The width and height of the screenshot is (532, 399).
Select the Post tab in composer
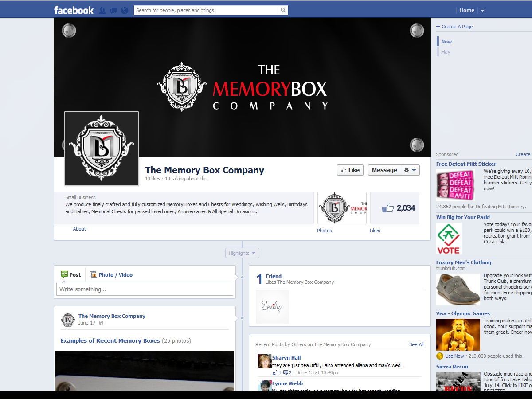[x=71, y=275]
